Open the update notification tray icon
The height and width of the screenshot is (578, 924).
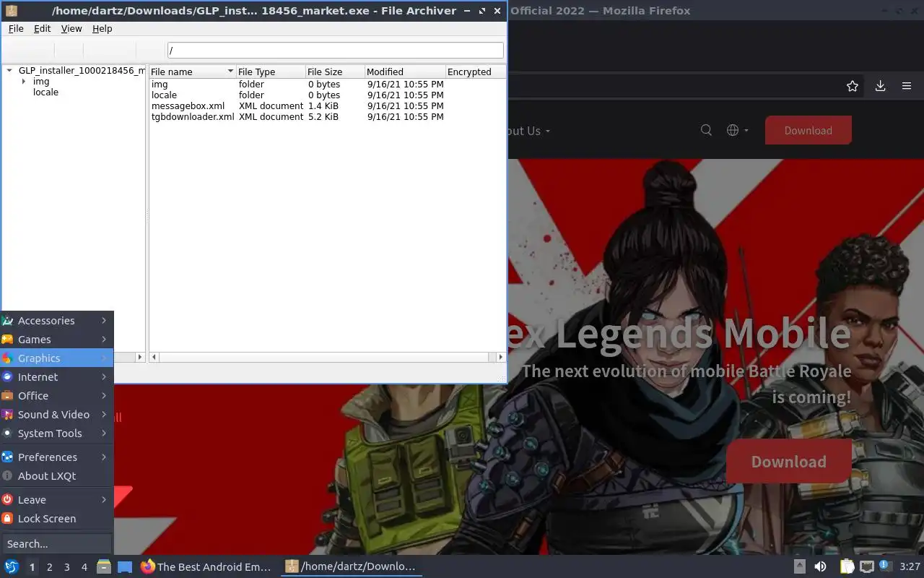tap(886, 566)
